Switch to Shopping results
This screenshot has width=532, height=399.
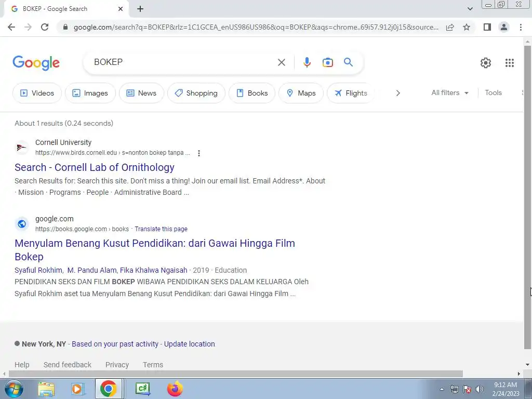pyautogui.click(x=196, y=93)
